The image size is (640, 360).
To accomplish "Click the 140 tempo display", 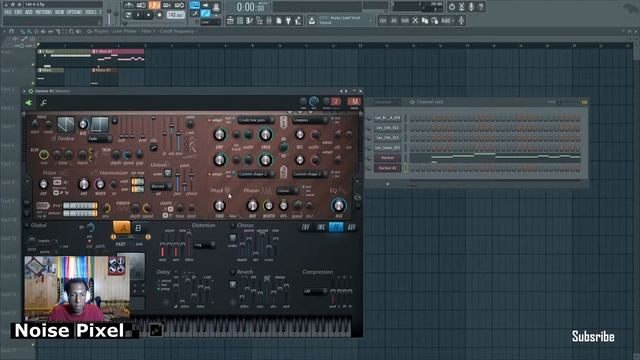I will click(x=176, y=15).
